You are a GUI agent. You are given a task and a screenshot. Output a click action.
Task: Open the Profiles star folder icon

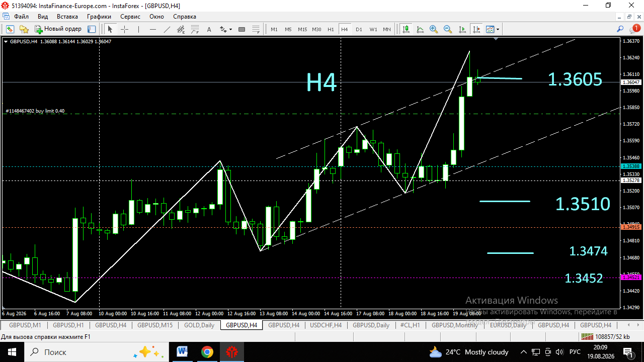point(23,29)
